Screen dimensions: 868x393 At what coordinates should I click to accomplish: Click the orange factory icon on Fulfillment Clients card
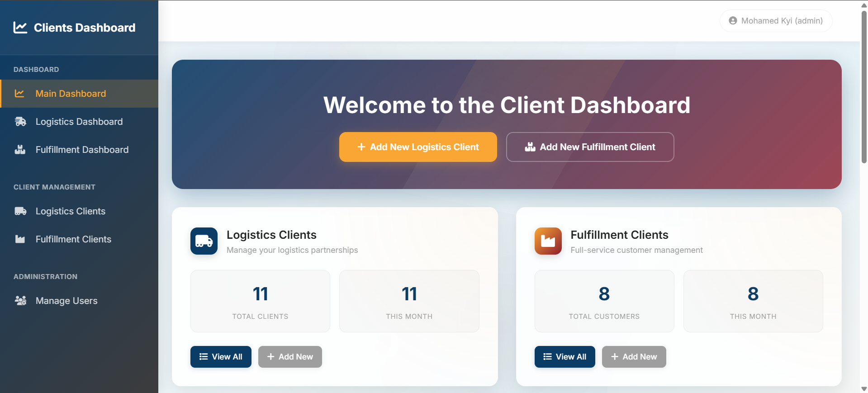click(x=548, y=241)
